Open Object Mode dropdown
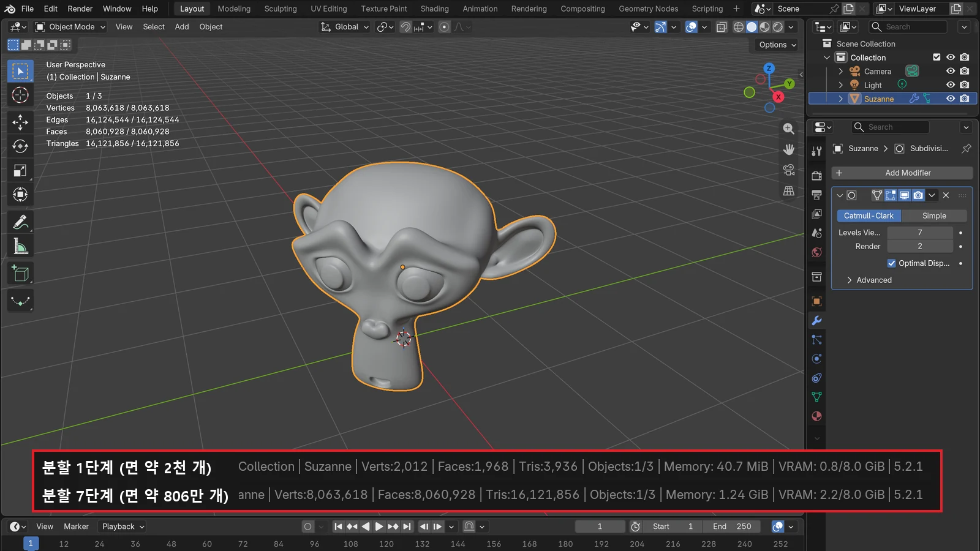Viewport: 980px width, 551px height. click(x=70, y=27)
